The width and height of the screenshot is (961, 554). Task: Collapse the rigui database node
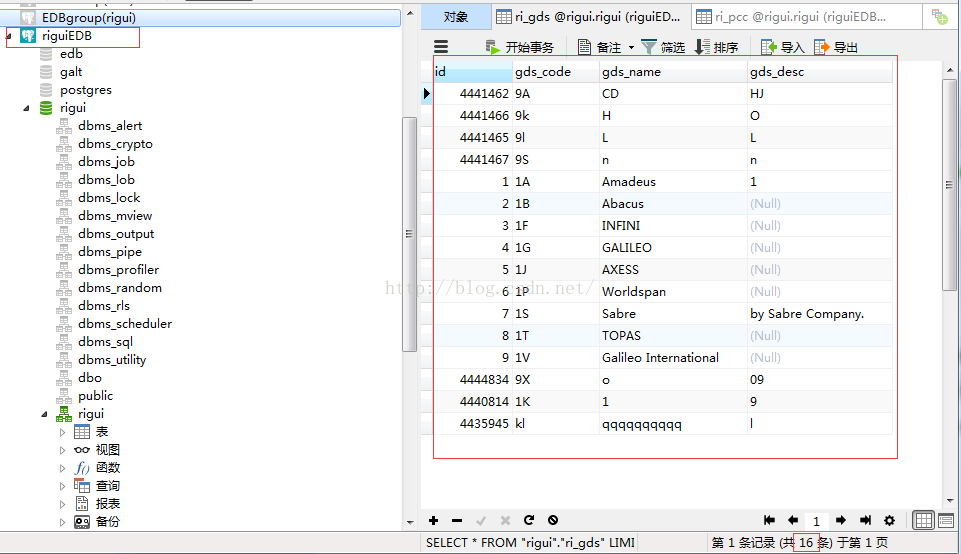coord(26,108)
